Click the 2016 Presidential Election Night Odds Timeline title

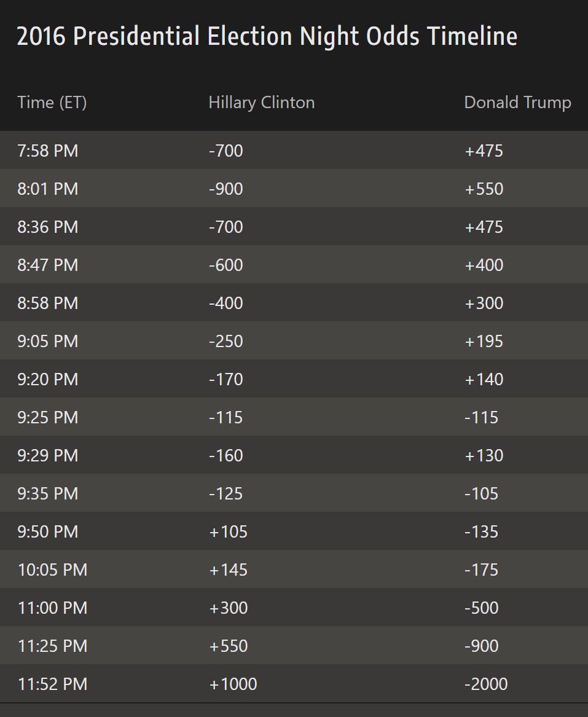coord(267,37)
